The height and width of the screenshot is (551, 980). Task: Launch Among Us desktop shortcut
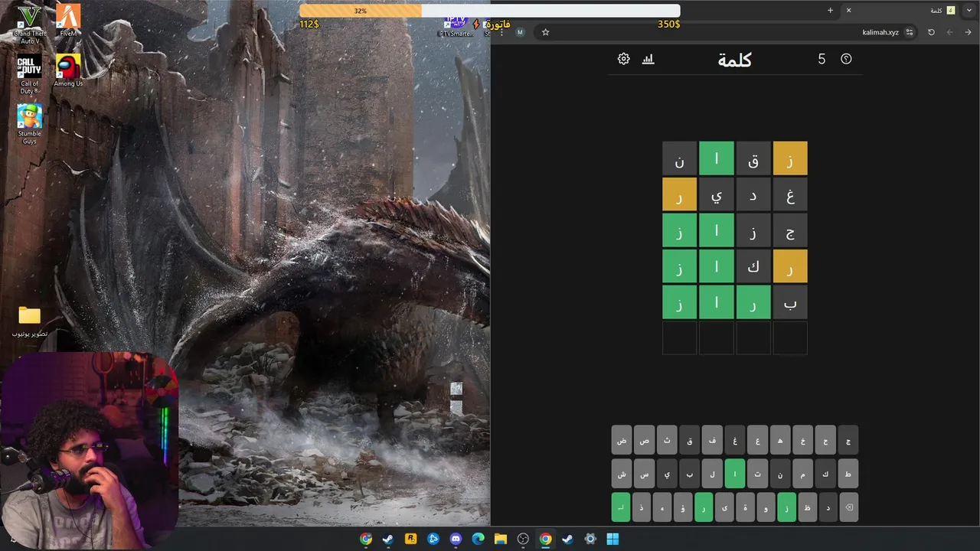pos(68,70)
